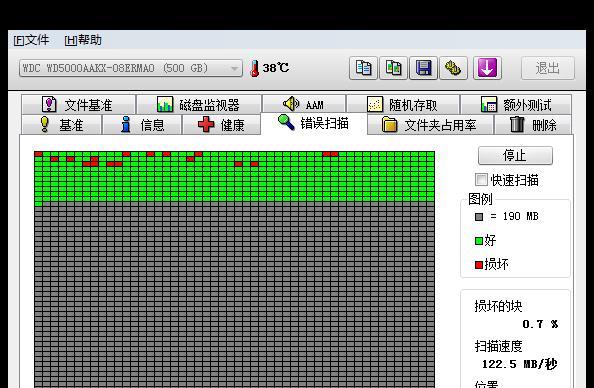Open the 帮助 Help menu
The height and width of the screenshot is (388, 594).
pyautogui.click(x=83, y=40)
